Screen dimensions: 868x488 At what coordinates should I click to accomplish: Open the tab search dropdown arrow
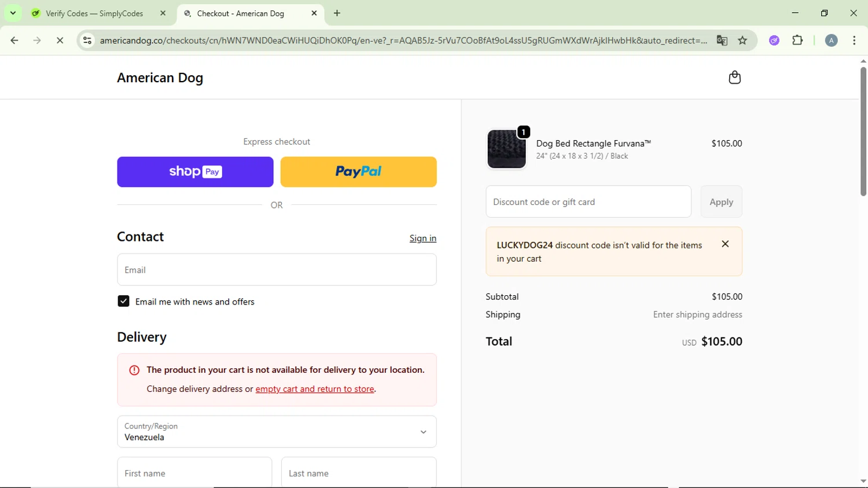(x=13, y=13)
